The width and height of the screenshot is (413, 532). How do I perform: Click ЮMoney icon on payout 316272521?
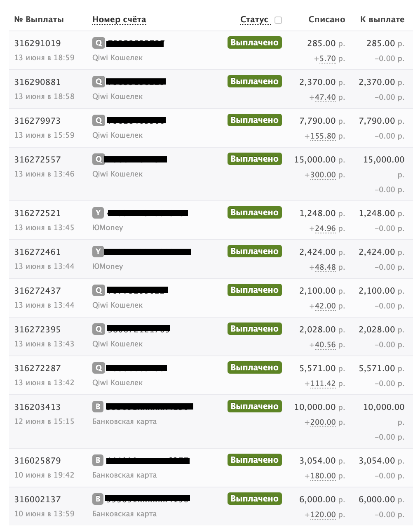tap(98, 213)
